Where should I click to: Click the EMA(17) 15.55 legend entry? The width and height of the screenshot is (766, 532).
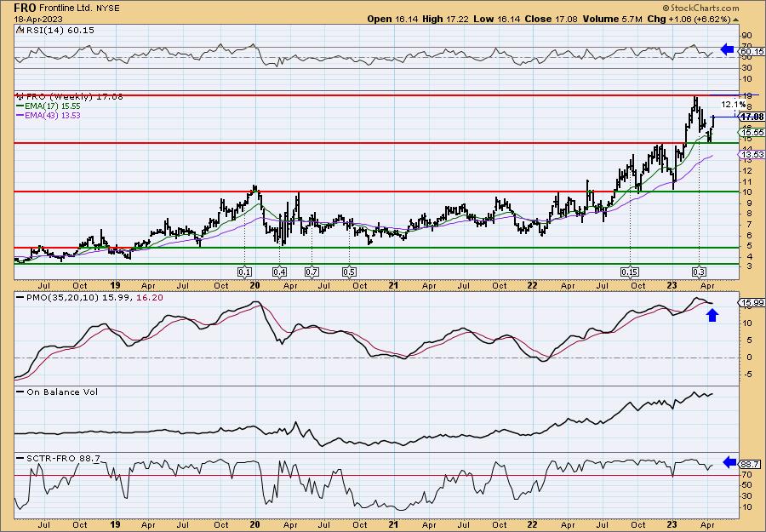click(x=52, y=106)
